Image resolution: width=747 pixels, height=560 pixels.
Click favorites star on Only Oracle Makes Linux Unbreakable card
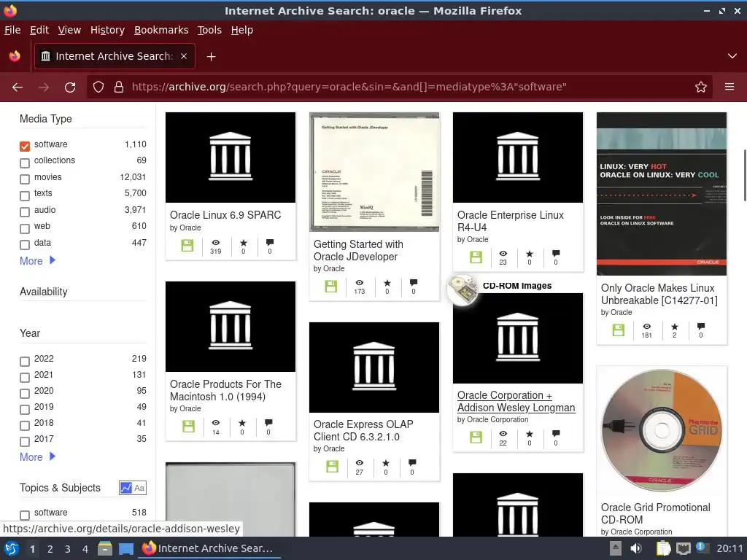click(675, 327)
